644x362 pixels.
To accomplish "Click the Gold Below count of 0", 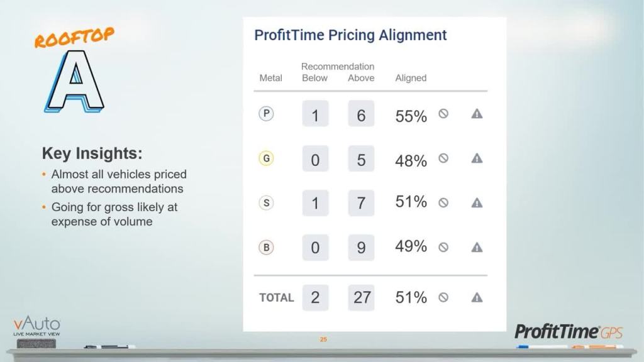I will (315, 159).
